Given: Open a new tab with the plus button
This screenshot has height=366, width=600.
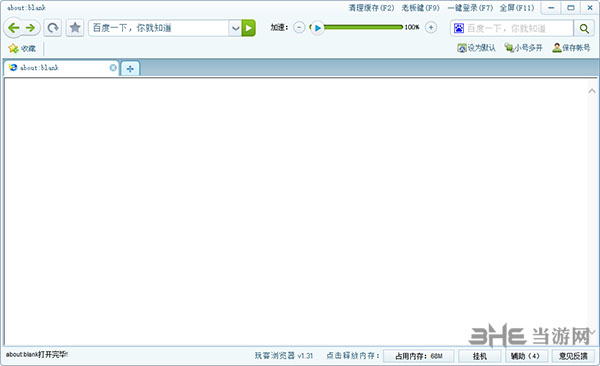Looking at the screenshot, I should (x=130, y=69).
